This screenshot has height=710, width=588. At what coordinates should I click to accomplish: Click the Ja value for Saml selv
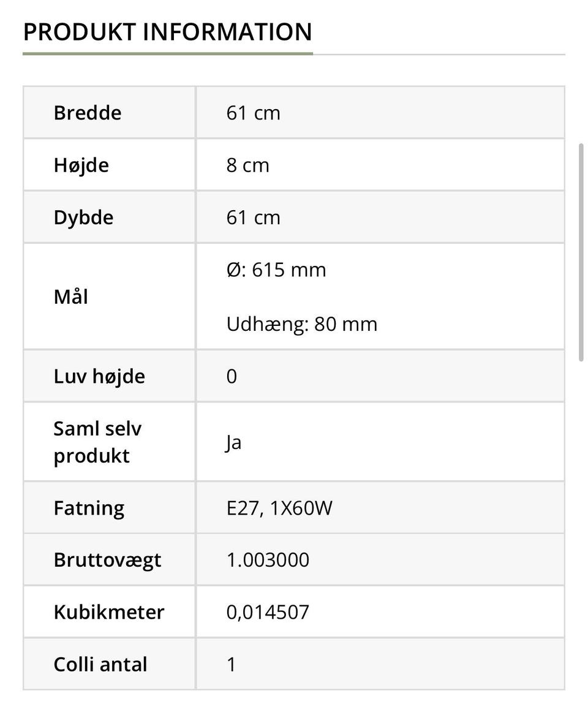[234, 442]
